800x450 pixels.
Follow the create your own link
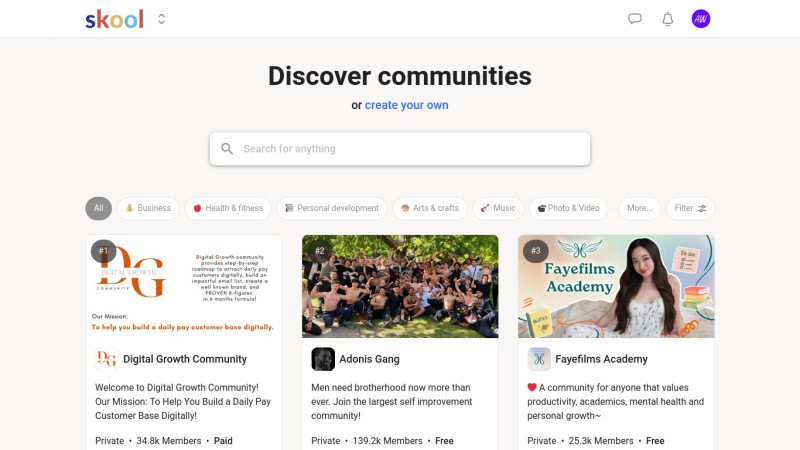[x=407, y=105]
